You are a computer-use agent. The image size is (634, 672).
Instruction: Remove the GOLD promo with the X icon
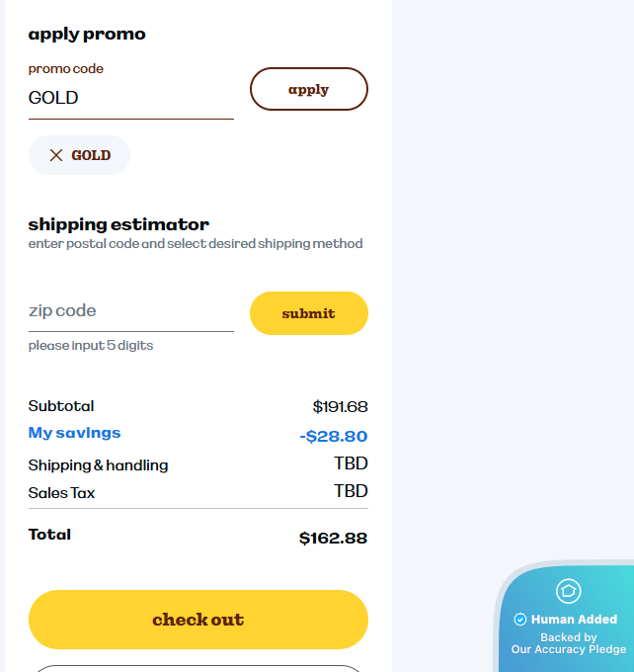click(56, 155)
